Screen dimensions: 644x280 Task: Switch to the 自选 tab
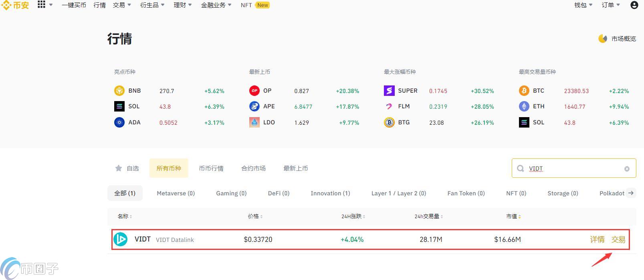(127, 168)
